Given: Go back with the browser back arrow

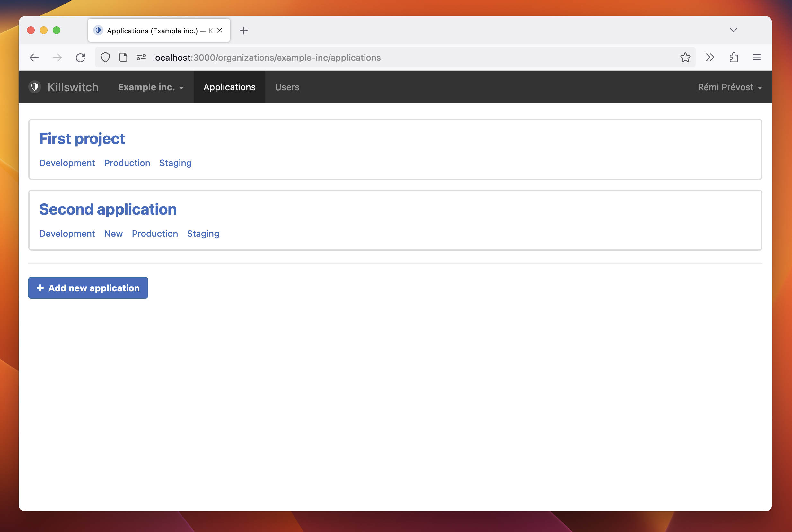Looking at the screenshot, I should click(x=34, y=58).
